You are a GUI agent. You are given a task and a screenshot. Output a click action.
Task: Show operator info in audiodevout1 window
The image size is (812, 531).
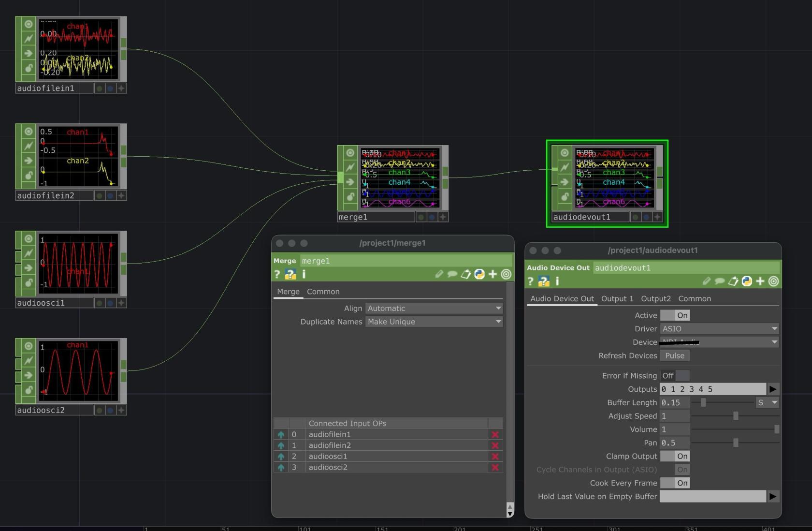tap(557, 281)
